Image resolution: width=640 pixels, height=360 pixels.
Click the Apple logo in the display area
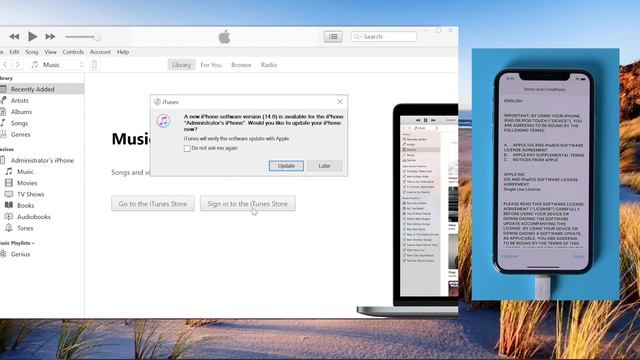click(x=224, y=37)
